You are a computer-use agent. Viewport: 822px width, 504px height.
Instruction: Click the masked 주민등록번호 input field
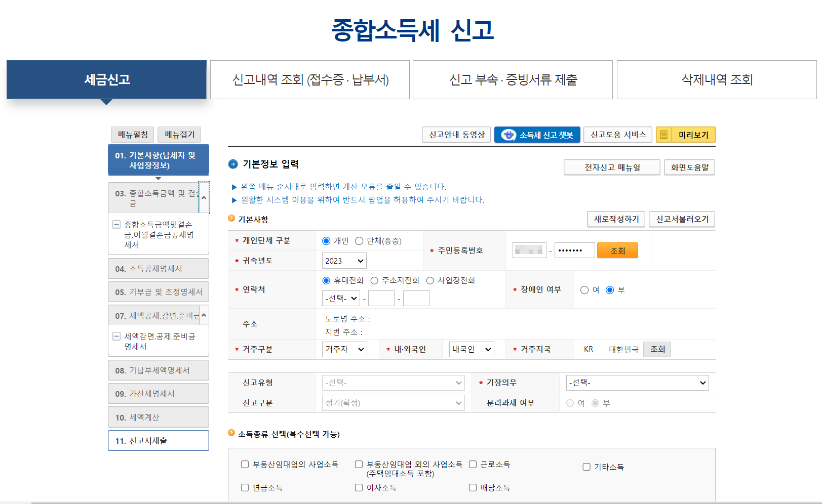point(529,250)
